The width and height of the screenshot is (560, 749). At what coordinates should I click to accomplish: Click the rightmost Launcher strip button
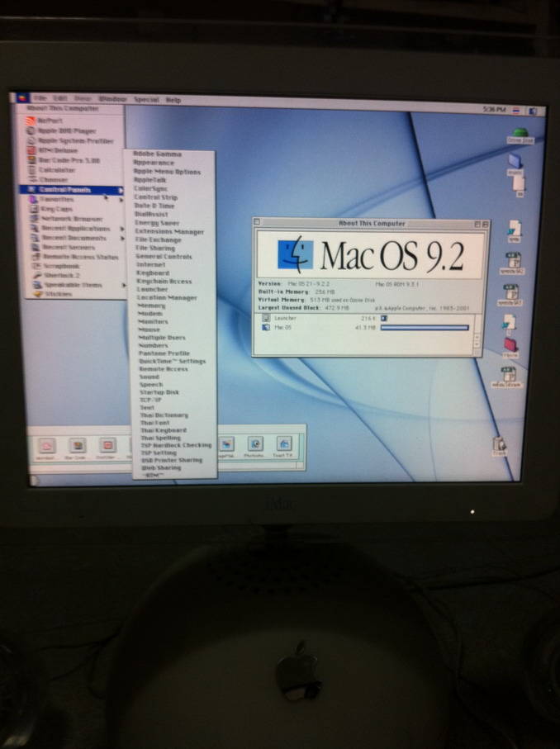pos(283,443)
